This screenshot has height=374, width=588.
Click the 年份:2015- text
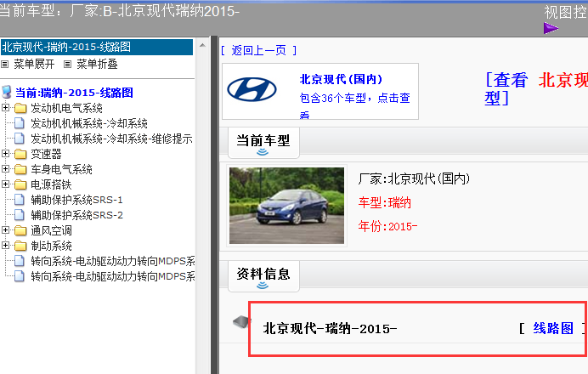pyautogui.click(x=387, y=226)
